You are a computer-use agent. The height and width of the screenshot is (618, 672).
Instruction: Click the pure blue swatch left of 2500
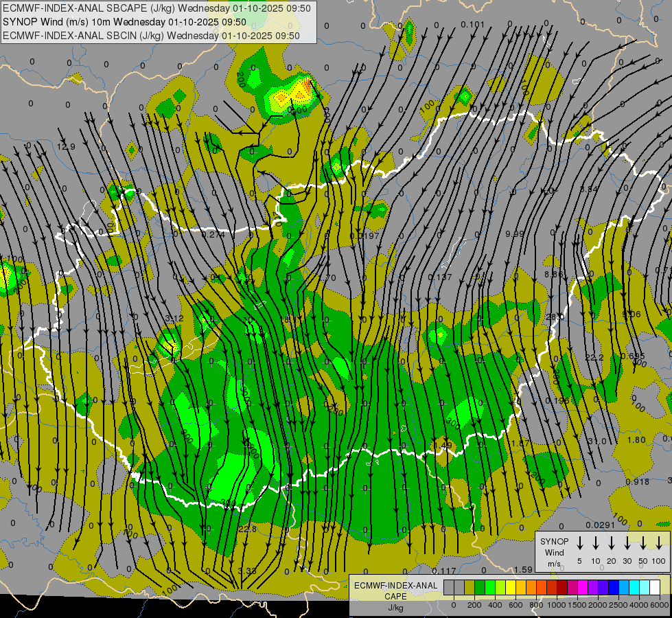(x=614, y=587)
